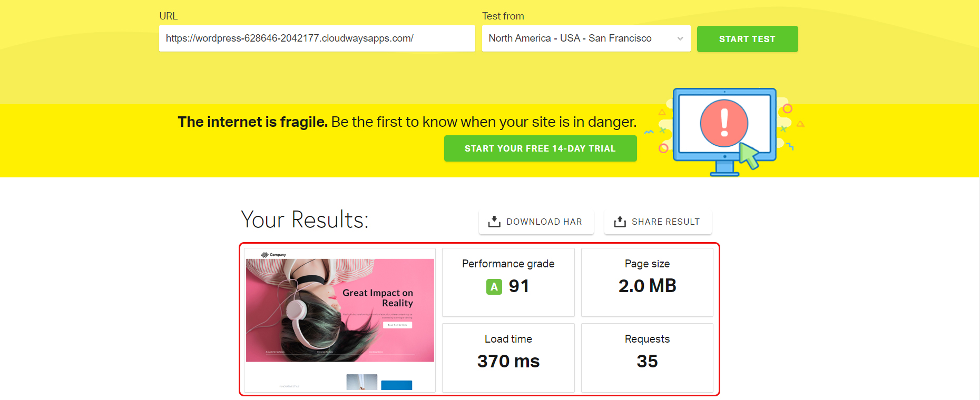This screenshot has height=400, width=980.
Task: Click the chevron in the Test from selector
Action: click(680, 38)
